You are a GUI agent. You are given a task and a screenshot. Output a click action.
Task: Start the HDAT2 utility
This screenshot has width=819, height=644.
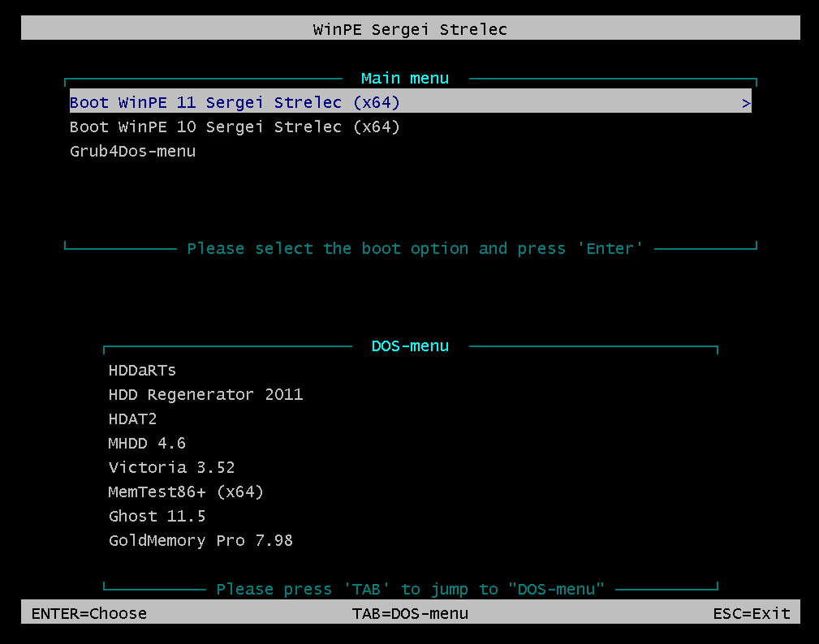(x=132, y=419)
